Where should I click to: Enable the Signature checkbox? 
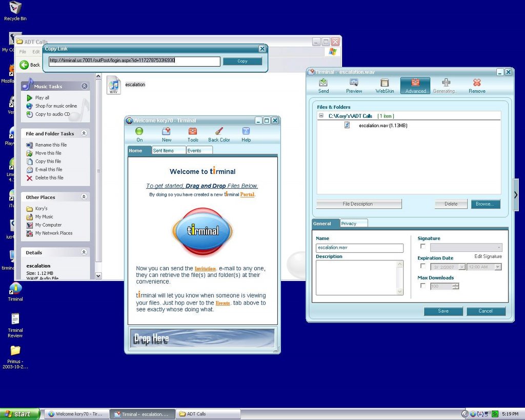423,247
